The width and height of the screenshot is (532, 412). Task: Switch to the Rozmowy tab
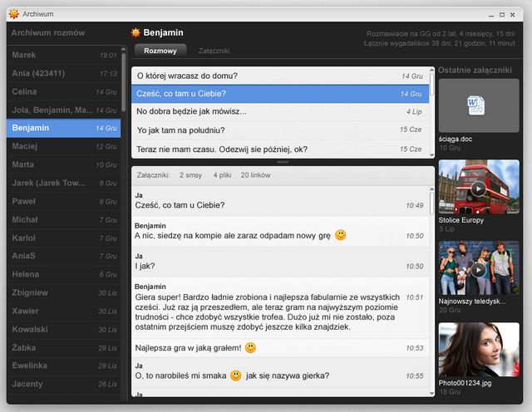160,51
